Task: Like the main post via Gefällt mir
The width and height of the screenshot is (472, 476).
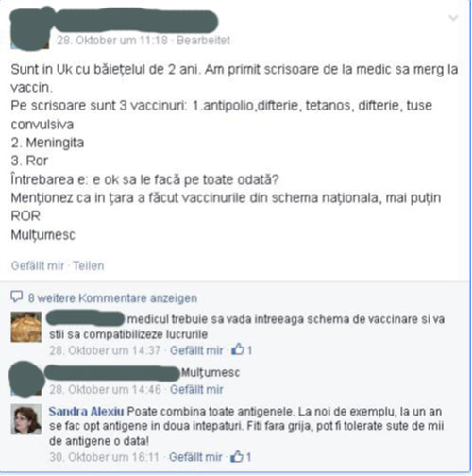Action: pos(38,265)
